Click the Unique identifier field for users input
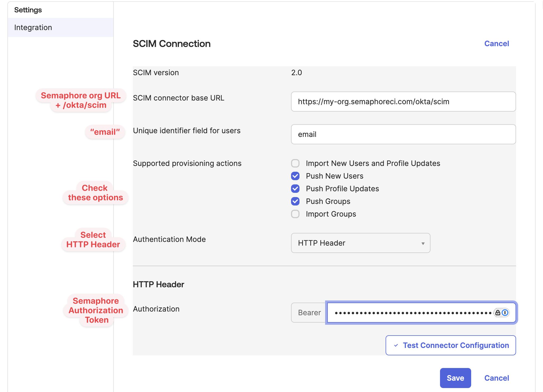 [403, 134]
